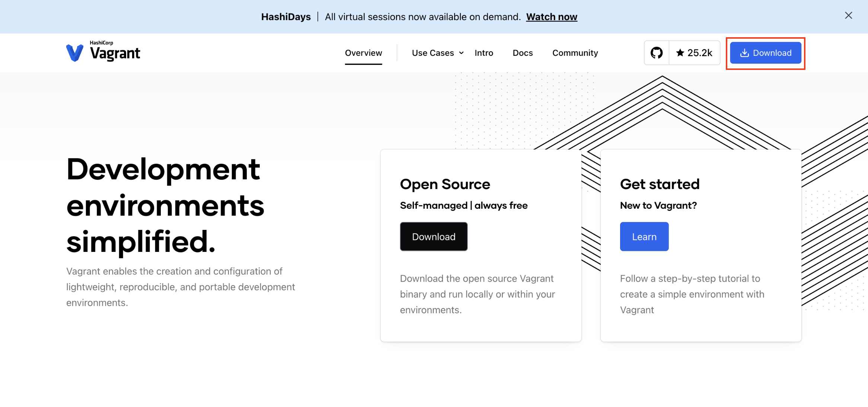Open the Docs page

coord(523,53)
